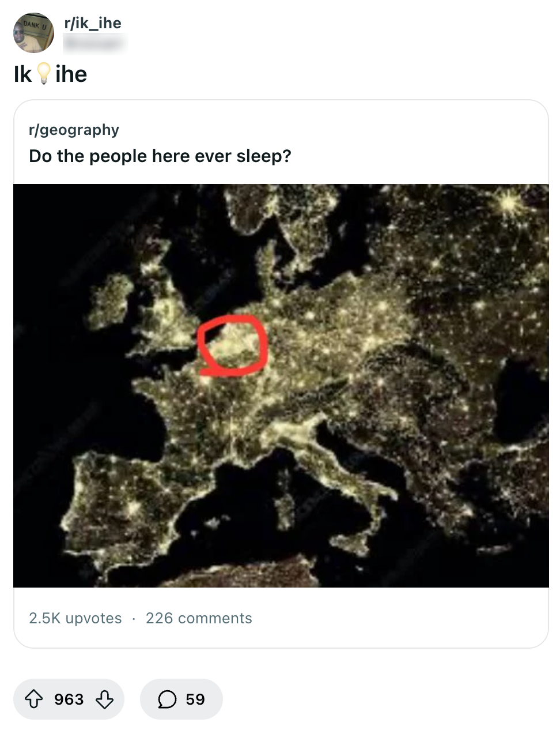Viewport: 560px width, 730px height.
Task: Select the '963' vote count
Action: (69, 699)
